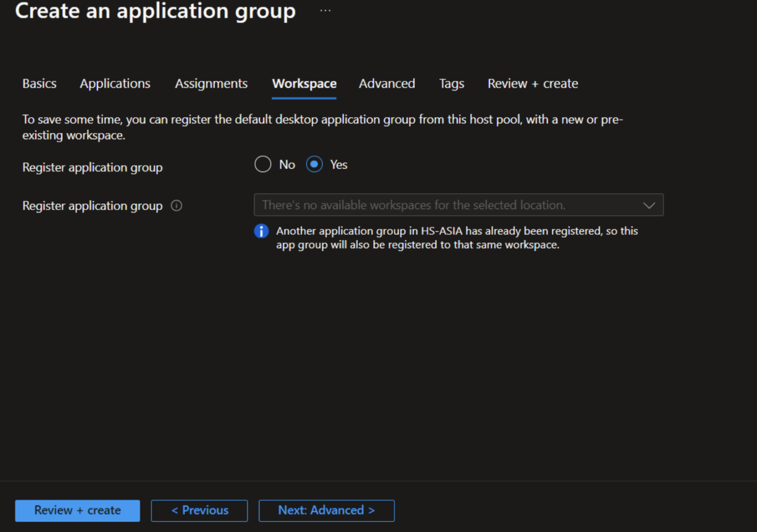Click the info icon beside Register application group
757x532 pixels.
click(176, 205)
